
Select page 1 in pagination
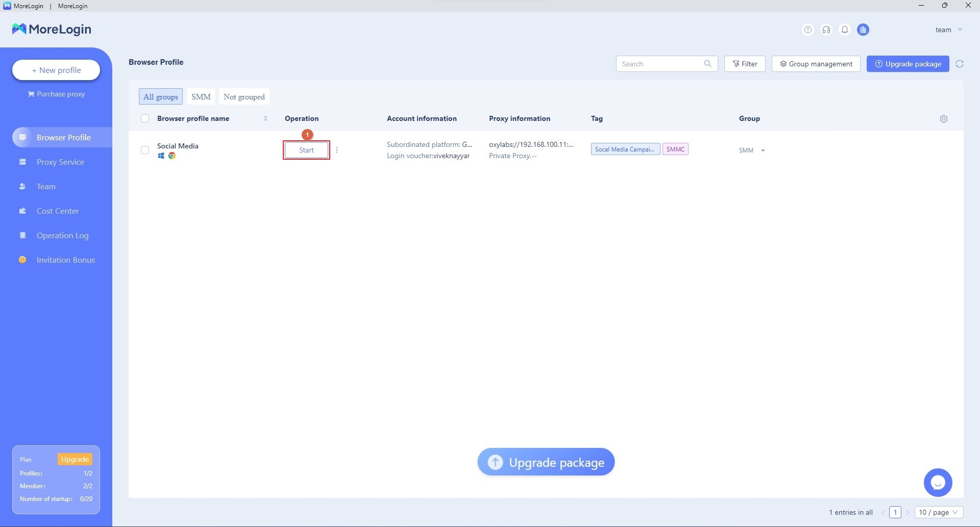pyautogui.click(x=895, y=512)
